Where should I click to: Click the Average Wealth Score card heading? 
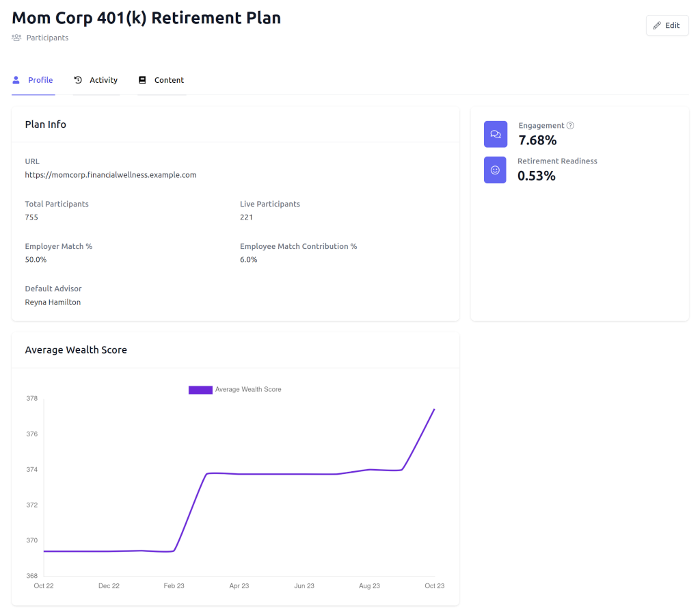click(76, 349)
